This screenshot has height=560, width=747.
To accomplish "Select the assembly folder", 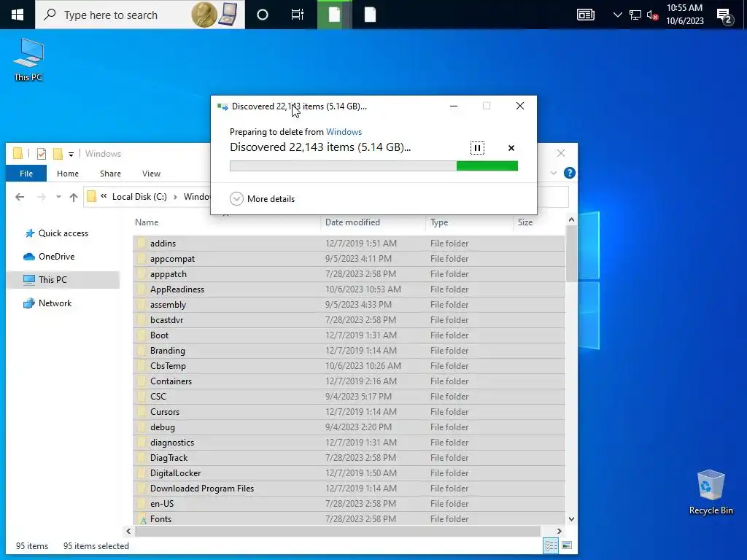I will click(349, 305).
